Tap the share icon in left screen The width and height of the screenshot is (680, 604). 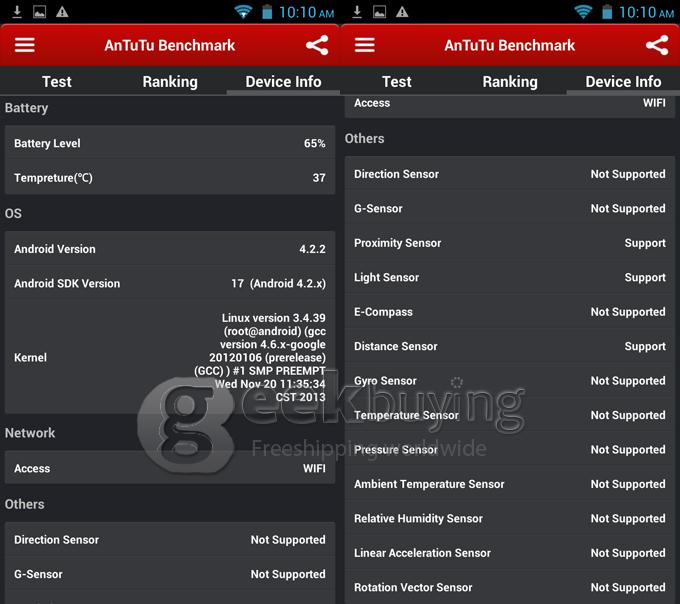pyautogui.click(x=317, y=45)
